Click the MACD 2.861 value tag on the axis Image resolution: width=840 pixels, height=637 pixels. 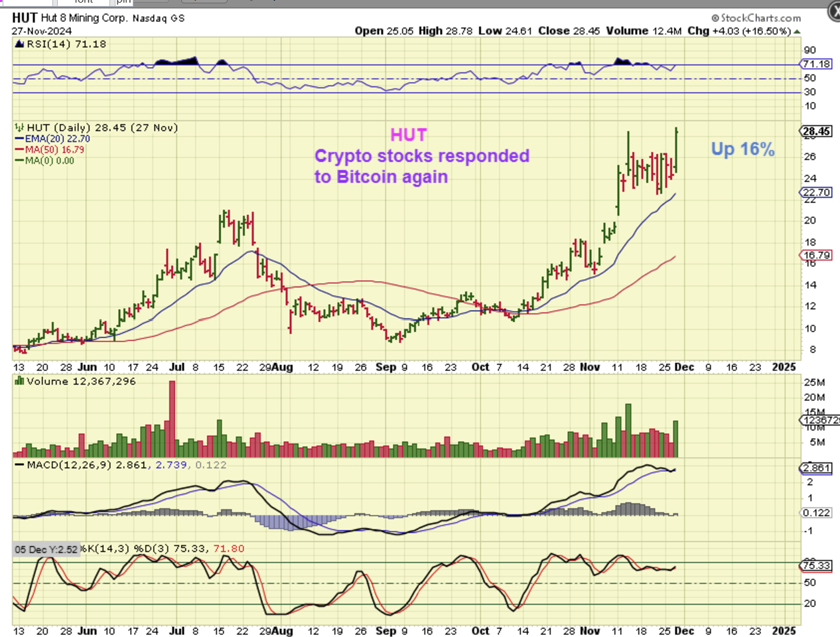point(816,468)
